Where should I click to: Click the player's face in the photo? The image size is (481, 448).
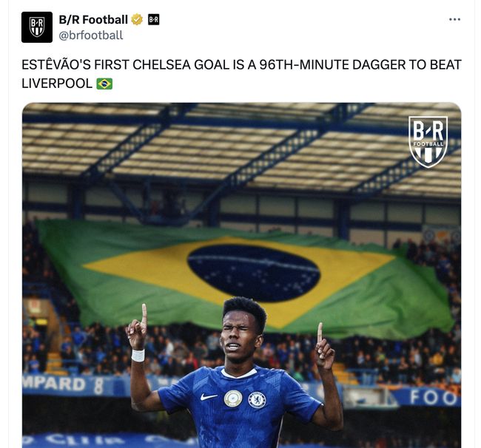click(x=240, y=339)
